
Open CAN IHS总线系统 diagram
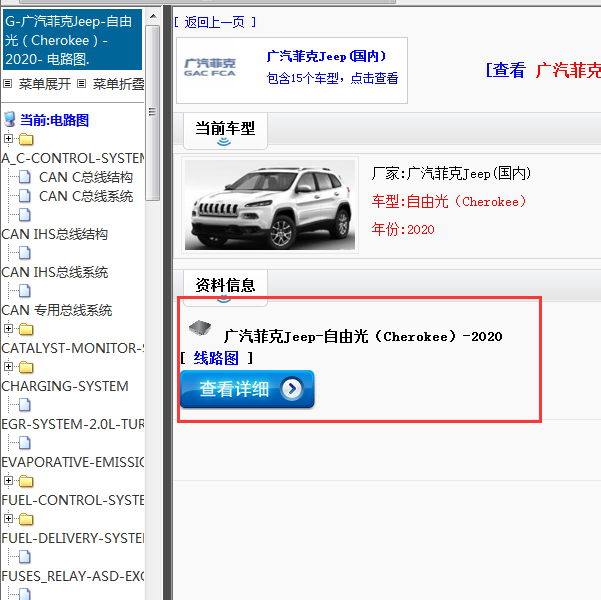[55, 272]
